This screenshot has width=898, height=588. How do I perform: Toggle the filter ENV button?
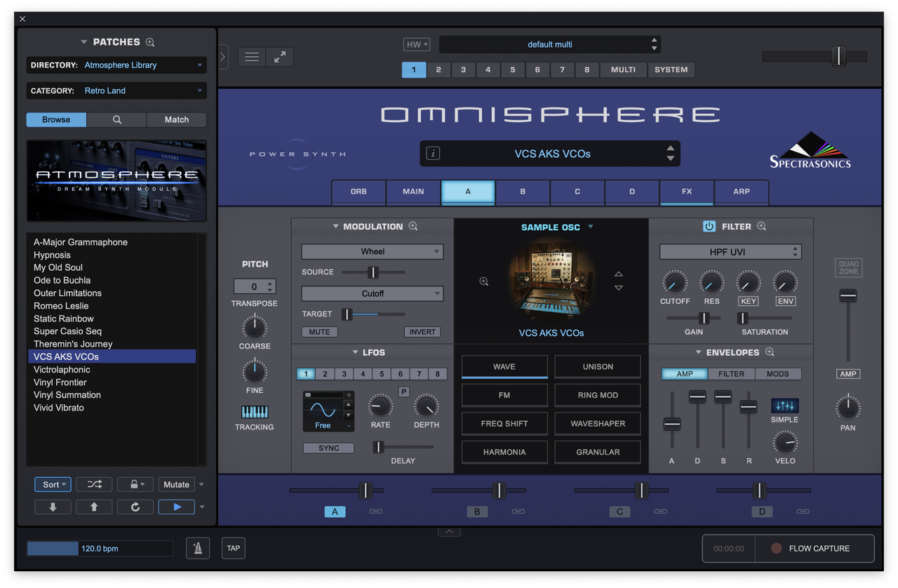pyautogui.click(x=785, y=301)
